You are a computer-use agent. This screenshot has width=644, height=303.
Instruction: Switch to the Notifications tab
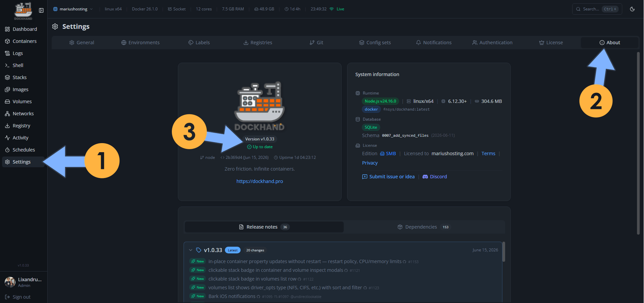434,43
